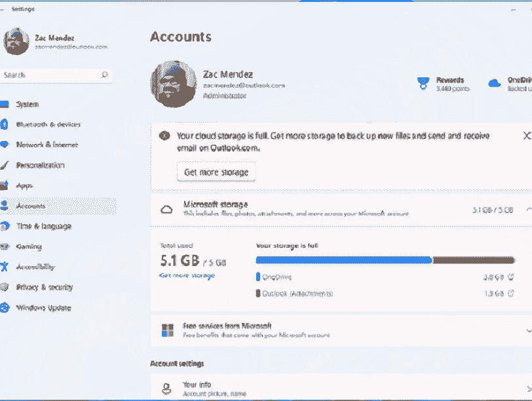Screen dimensions: 532x401
Task: Click the storage full error icon
Action: tap(164, 136)
